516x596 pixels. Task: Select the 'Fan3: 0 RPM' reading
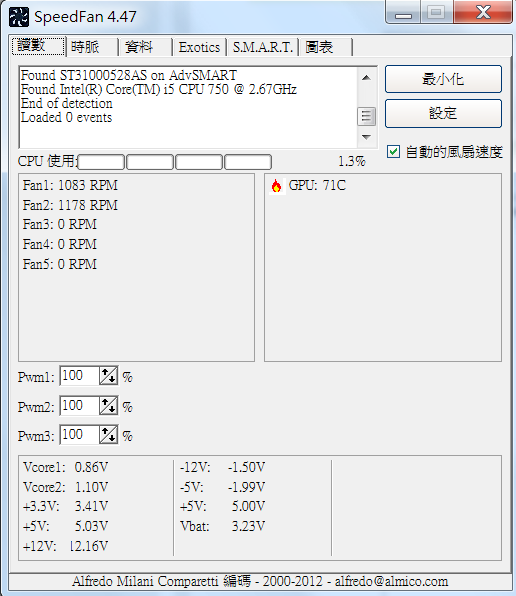[x=60, y=225]
